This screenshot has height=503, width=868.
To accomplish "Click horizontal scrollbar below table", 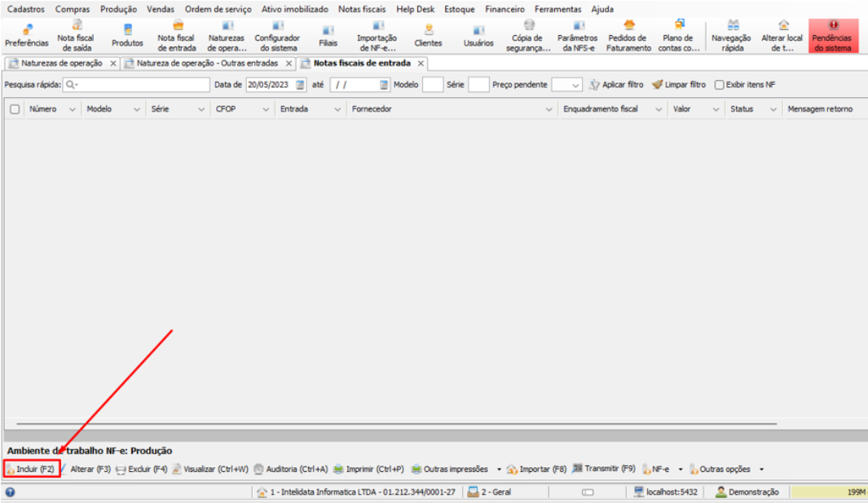I will tap(396, 423).
